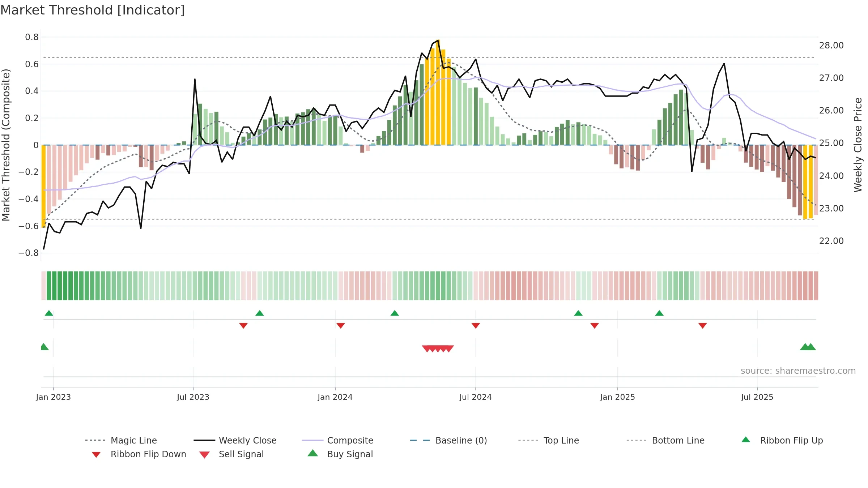Click the first buy signal marker at chart start

click(44, 347)
